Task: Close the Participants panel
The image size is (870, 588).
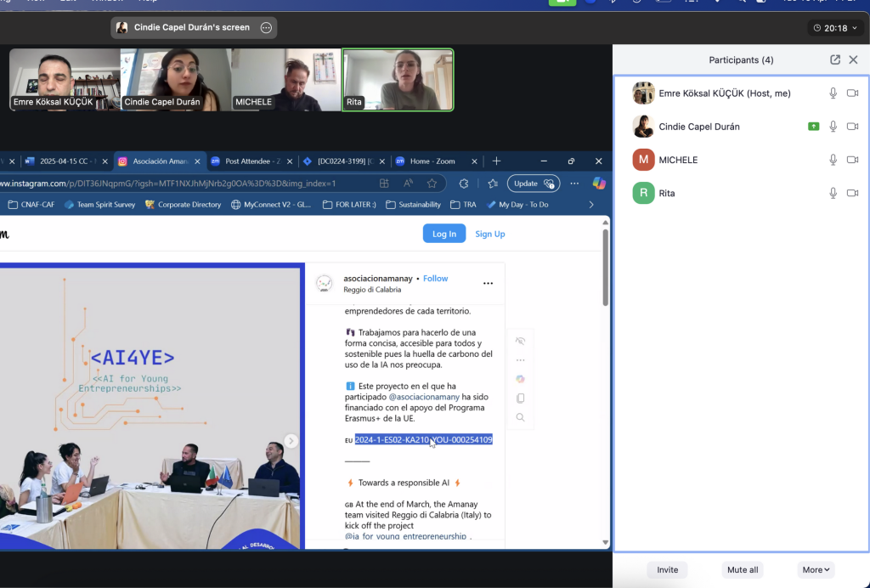Action: tap(853, 60)
